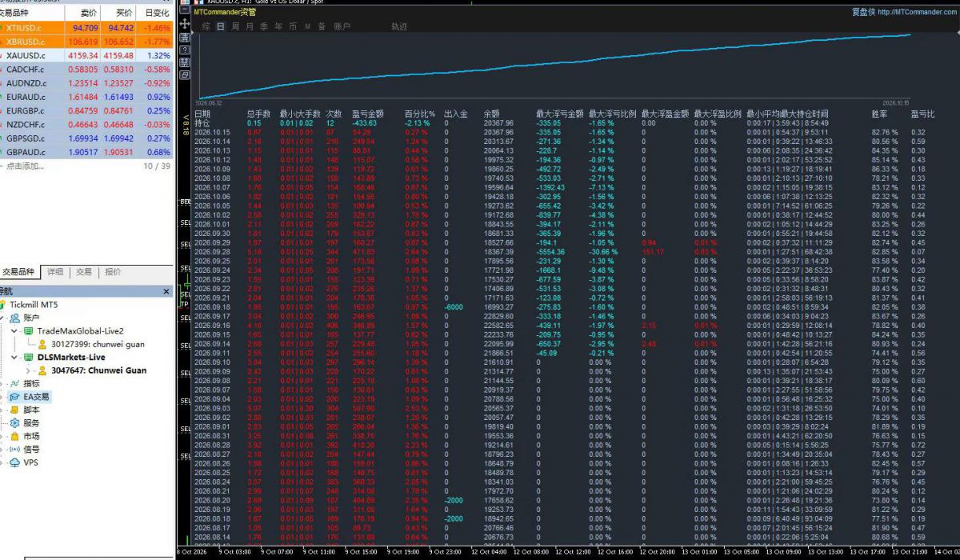Open the question-mark help icon in MTCommander sidebar
960x560 pixels.
point(185,50)
